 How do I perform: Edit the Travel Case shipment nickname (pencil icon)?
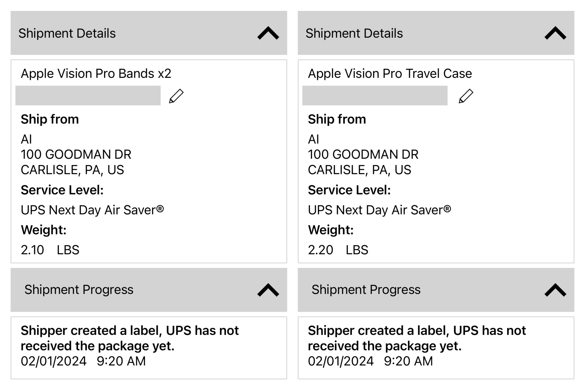466,96
